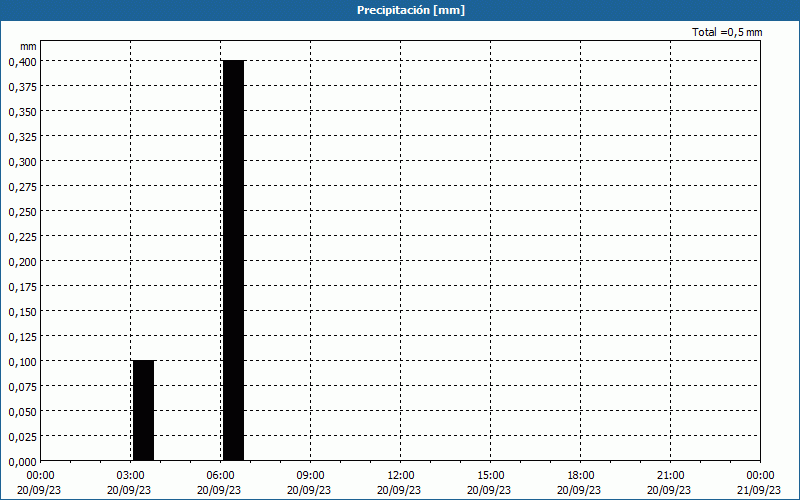This screenshot has width=800, height=500.
Task: Click the 03:00 time axis label
Action: (130, 475)
